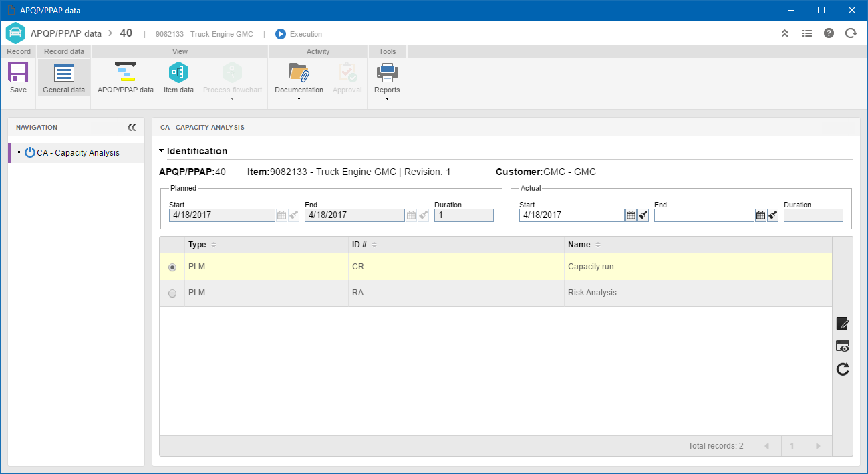
Task: Clear Actual End date with the eraser icon
Action: point(772,215)
